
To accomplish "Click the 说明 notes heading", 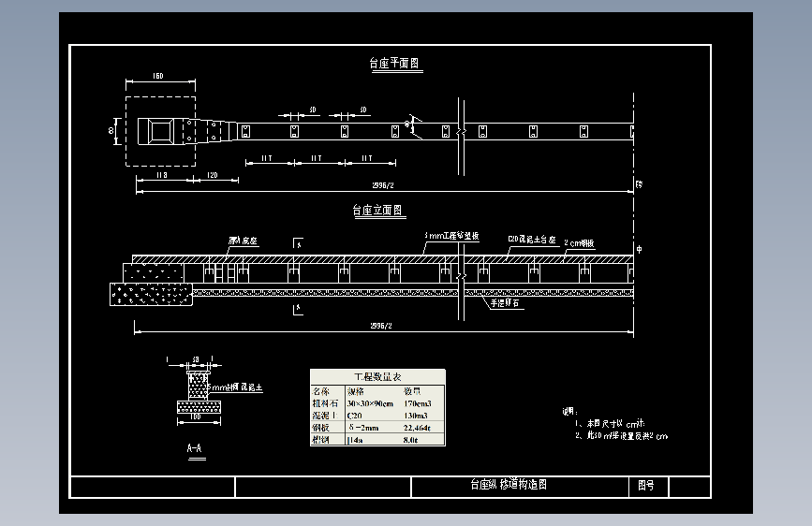I will [569, 412].
